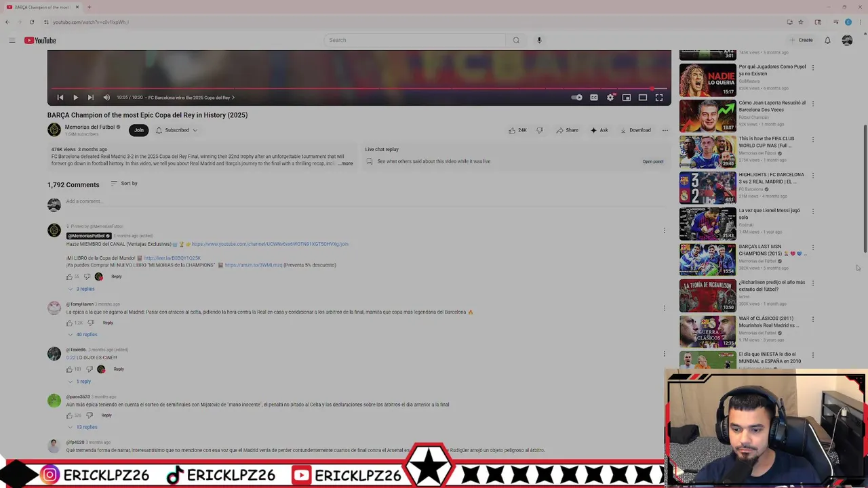Click the Create button in the header
868x488 pixels.
point(801,40)
